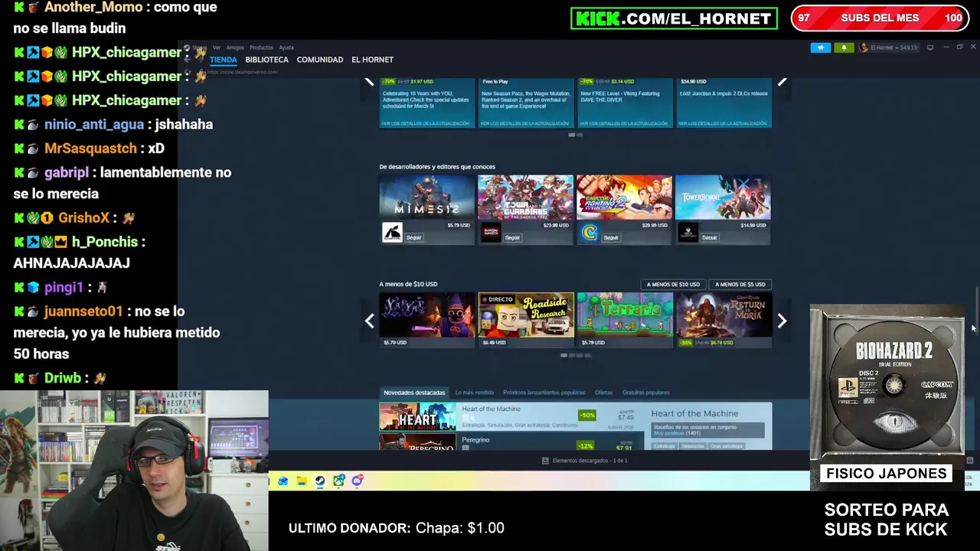Image resolution: width=980 pixels, height=551 pixels.
Task: Open the Return to Moria thumbnail
Action: click(x=723, y=315)
